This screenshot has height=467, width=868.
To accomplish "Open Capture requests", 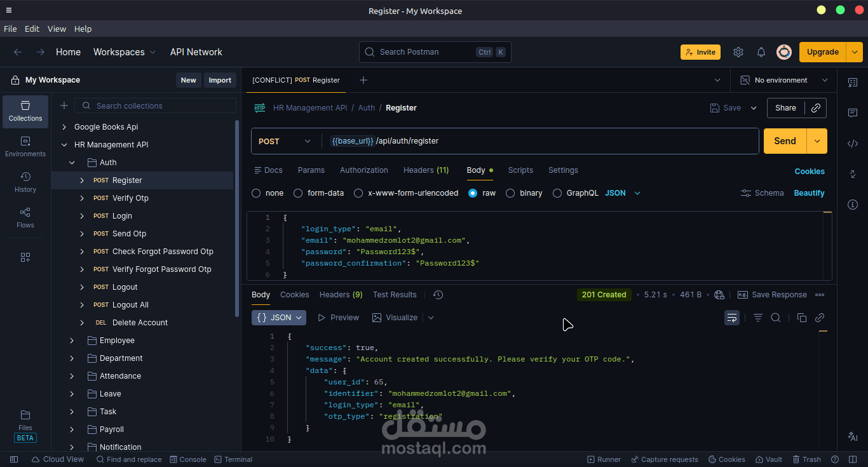I will tap(665, 459).
